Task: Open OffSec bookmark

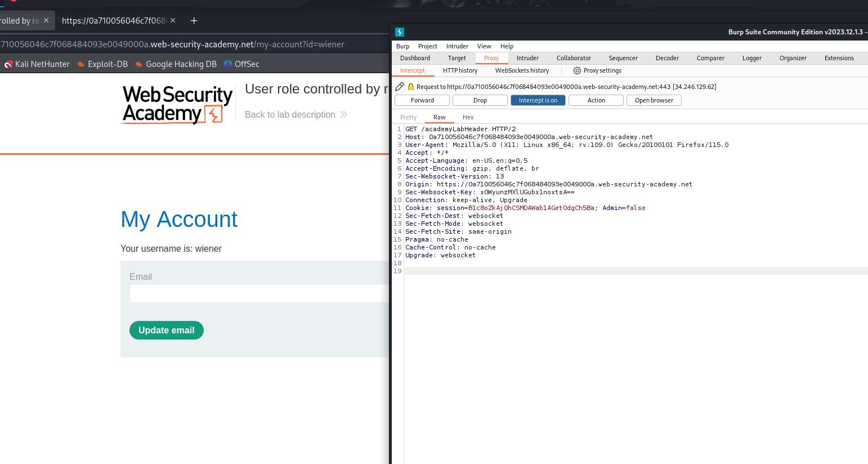Action: coord(241,64)
